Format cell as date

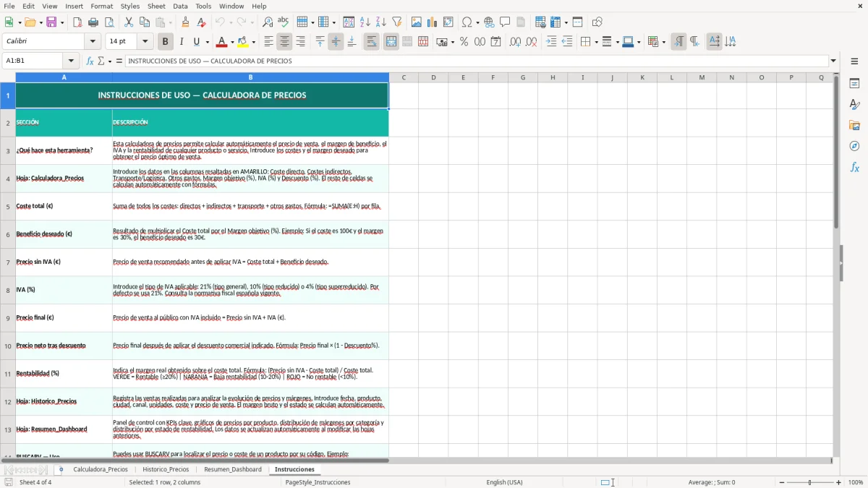(496, 42)
